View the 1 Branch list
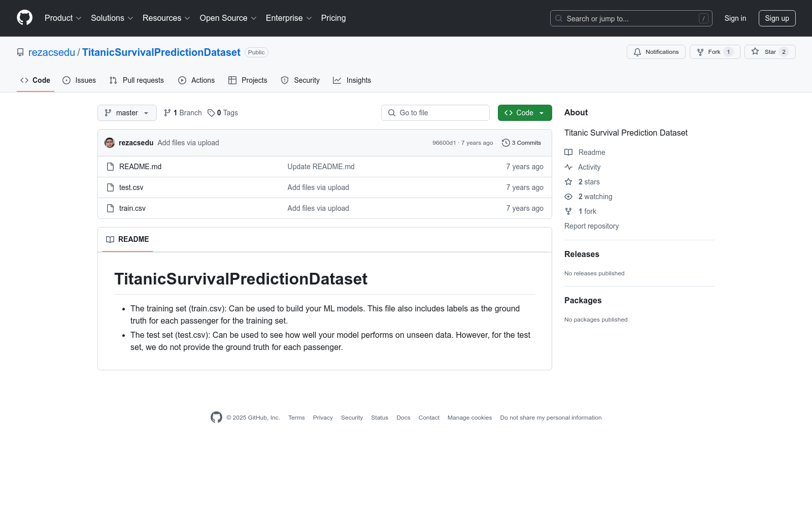The image size is (812, 508). point(183,113)
